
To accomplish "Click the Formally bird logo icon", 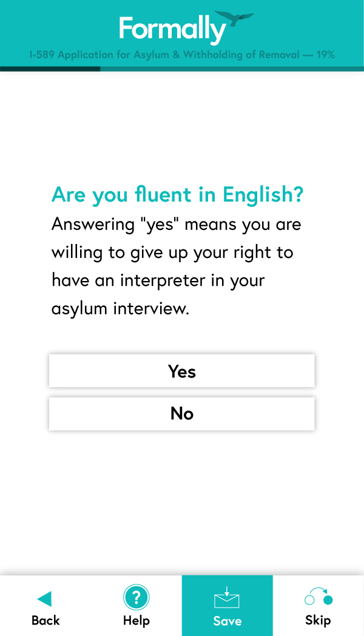I will tap(234, 18).
